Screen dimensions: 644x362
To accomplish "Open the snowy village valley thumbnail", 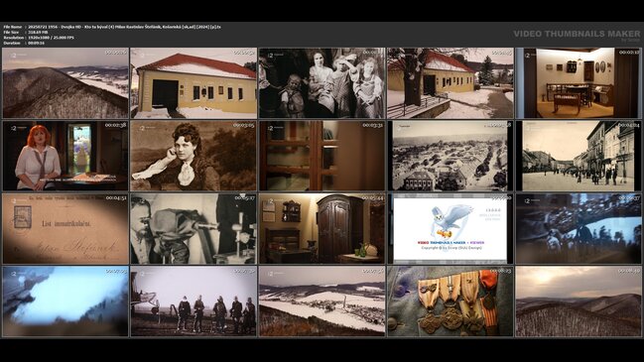I will coord(322,302).
